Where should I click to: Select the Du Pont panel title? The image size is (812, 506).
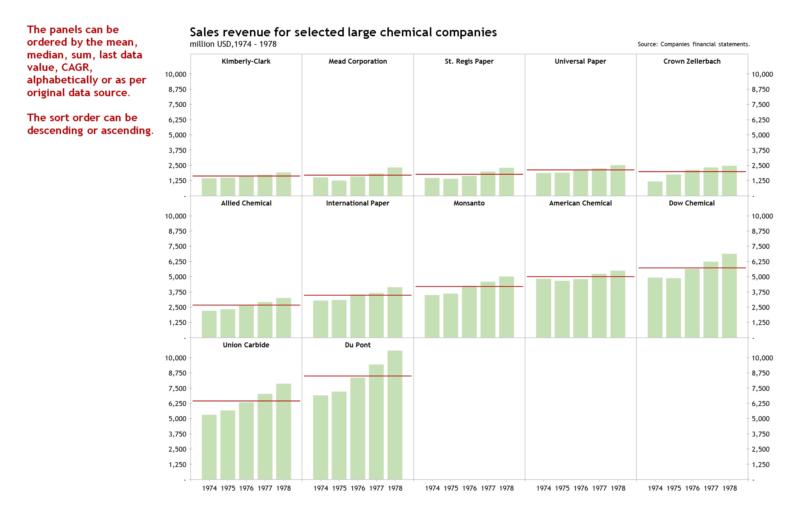coord(358,345)
